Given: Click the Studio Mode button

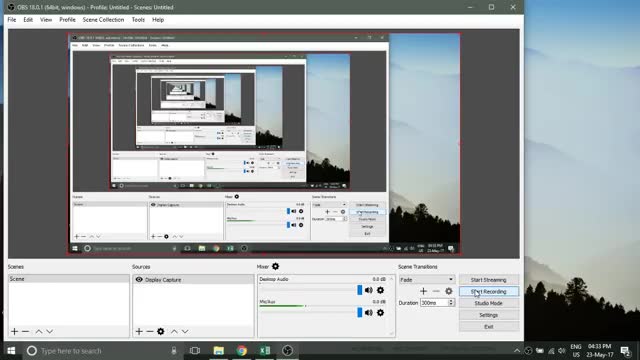Looking at the screenshot, I should (x=489, y=303).
